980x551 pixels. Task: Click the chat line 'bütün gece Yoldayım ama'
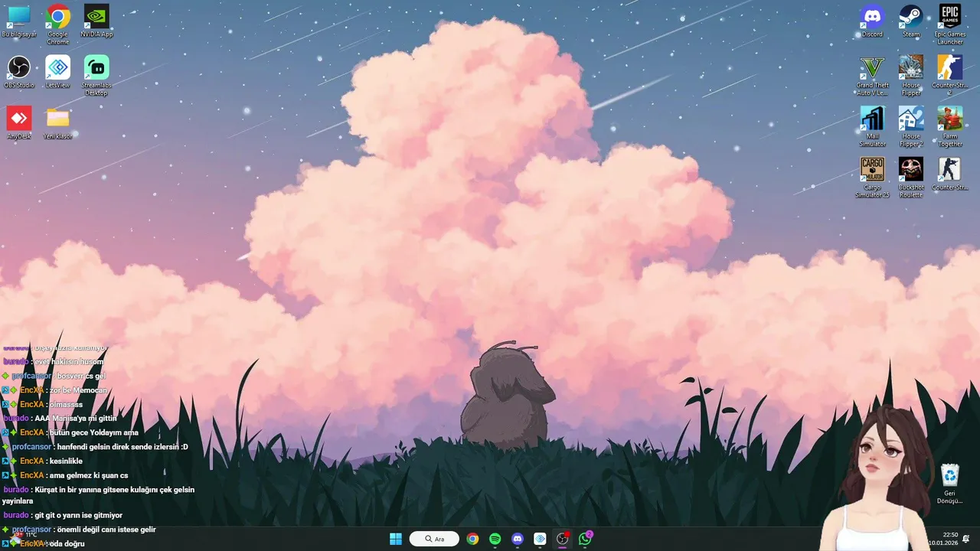coord(94,432)
